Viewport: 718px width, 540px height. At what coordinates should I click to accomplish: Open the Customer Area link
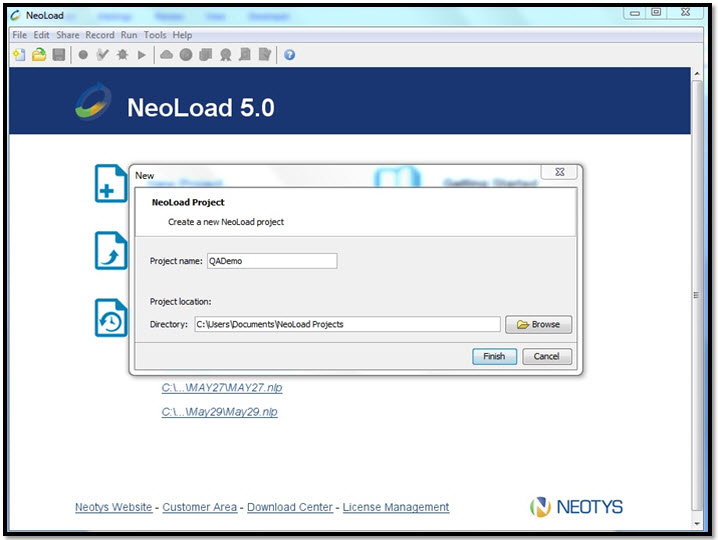pos(200,507)
